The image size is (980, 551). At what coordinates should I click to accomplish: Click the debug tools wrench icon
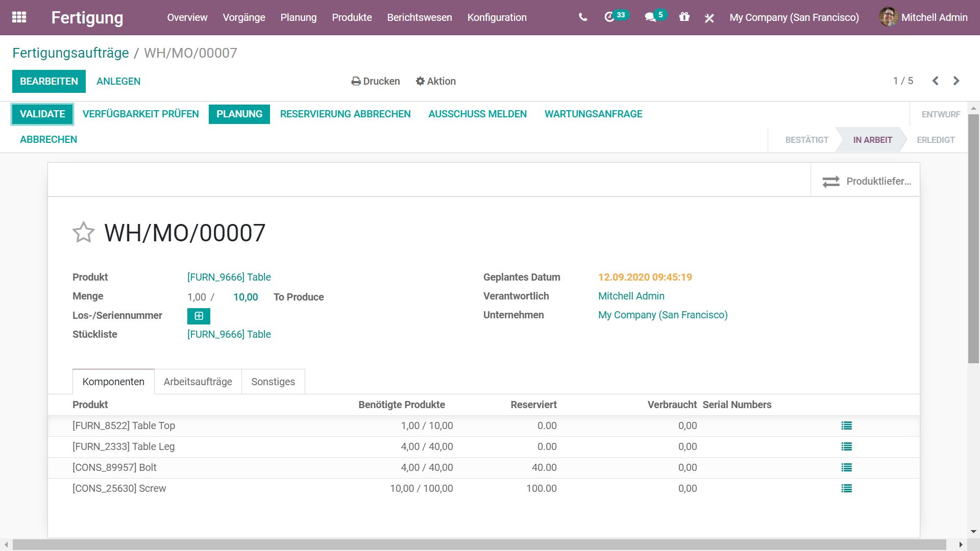pos(709,18)
